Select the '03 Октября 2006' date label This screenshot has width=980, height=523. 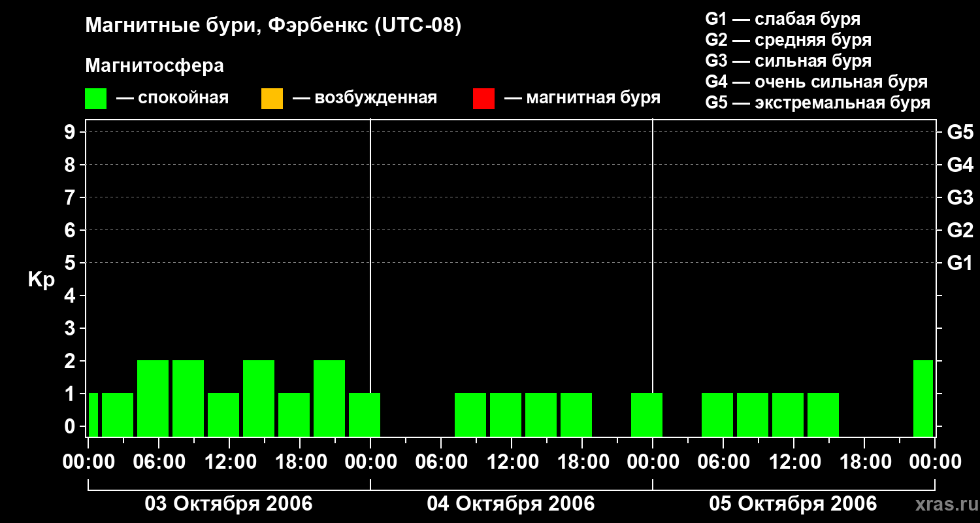tap(229, 504)
